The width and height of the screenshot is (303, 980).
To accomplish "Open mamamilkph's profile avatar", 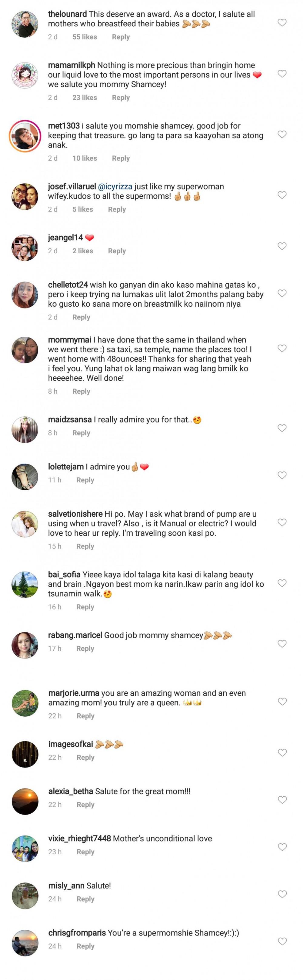I will click(25, 75).
